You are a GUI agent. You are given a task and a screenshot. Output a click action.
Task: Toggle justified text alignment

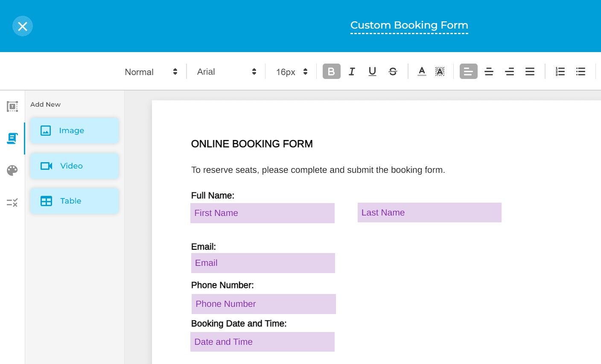(x=530, y=71)
